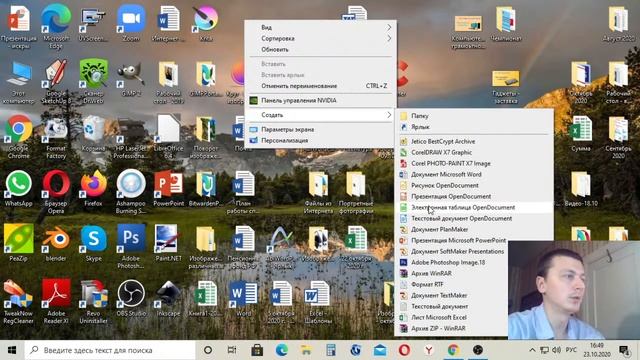Choose Corel PHOTO-PAINT X7 Image
The image size is (640, 360).
(474, 164)
